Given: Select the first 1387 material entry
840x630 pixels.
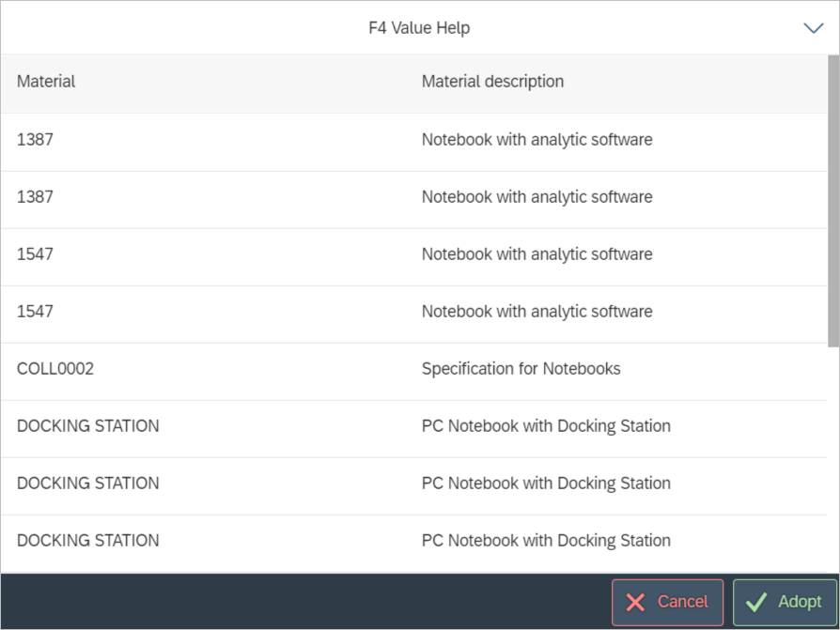Looking at the screenshot, I should click(36, 140).
